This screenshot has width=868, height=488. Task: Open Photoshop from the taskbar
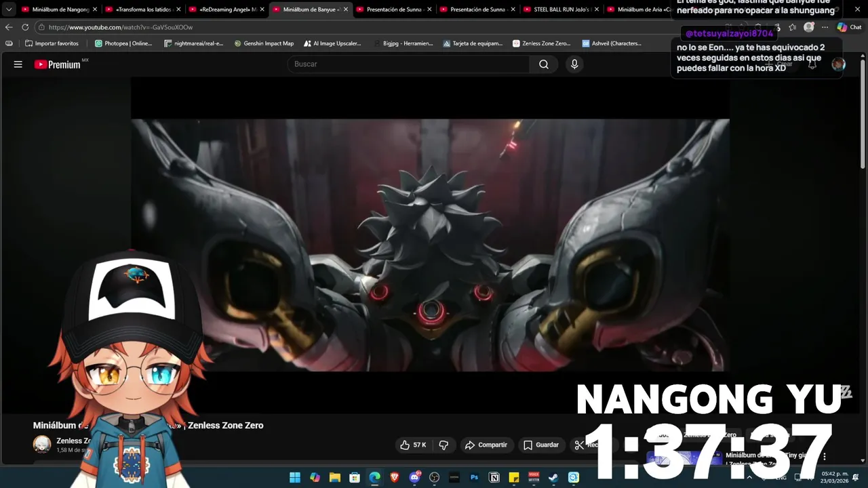pos(475,478)
